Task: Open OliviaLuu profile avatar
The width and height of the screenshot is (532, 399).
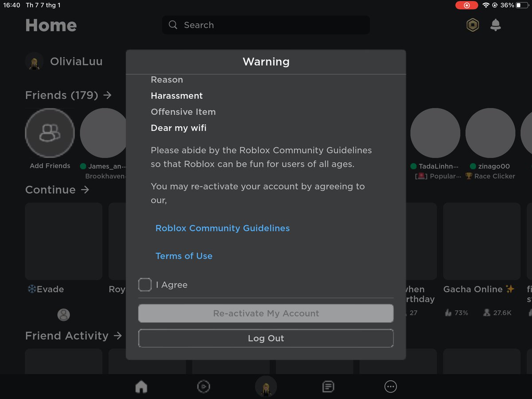Action: coord(34,62)
